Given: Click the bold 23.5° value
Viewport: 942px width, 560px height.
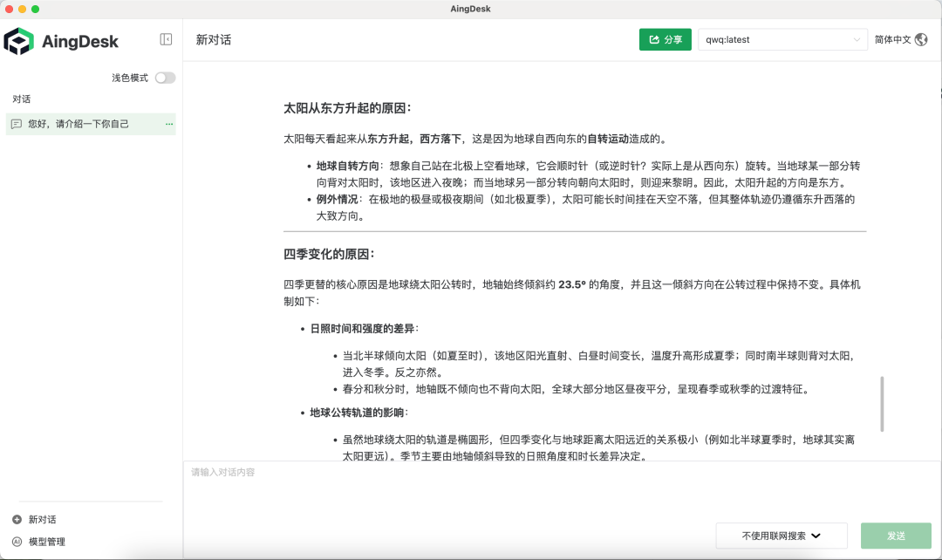Looking at the screenshot, I should click(x=572, y=285).
